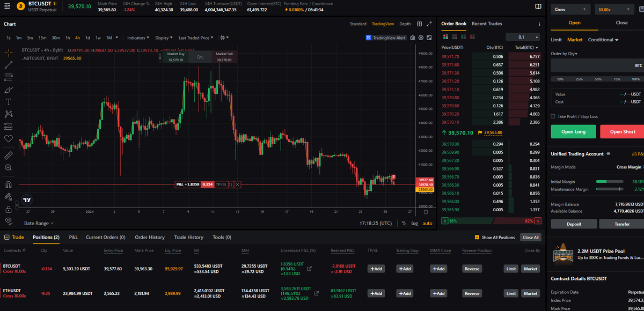Switch to the Depth chart view
The width and height of the screenshot is (644, 311).
pos(405,24)
